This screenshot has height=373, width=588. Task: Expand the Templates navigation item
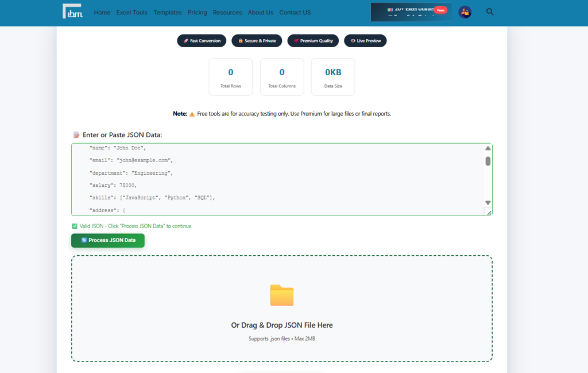coord(167,12)
